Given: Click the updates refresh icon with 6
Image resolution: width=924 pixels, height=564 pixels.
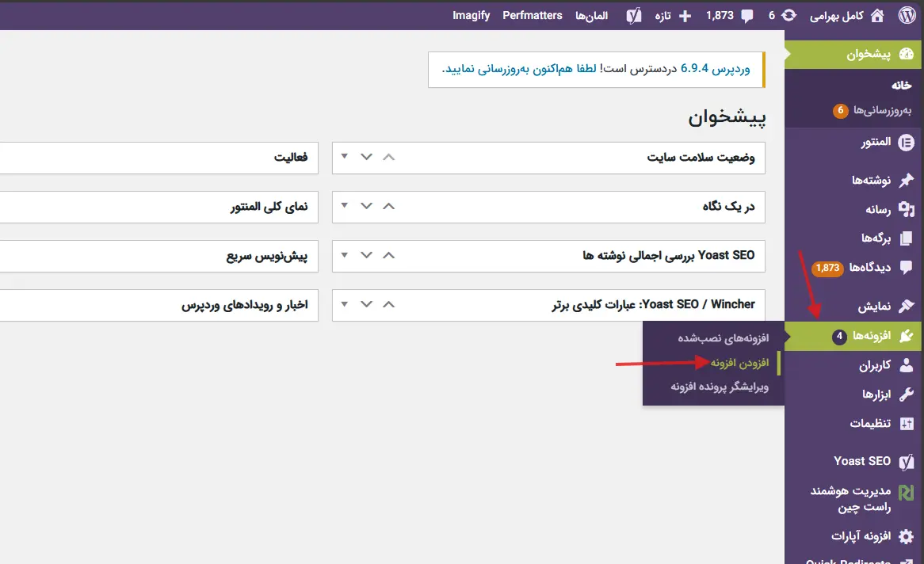Looking at the screenshot, I should click(788, 16).
